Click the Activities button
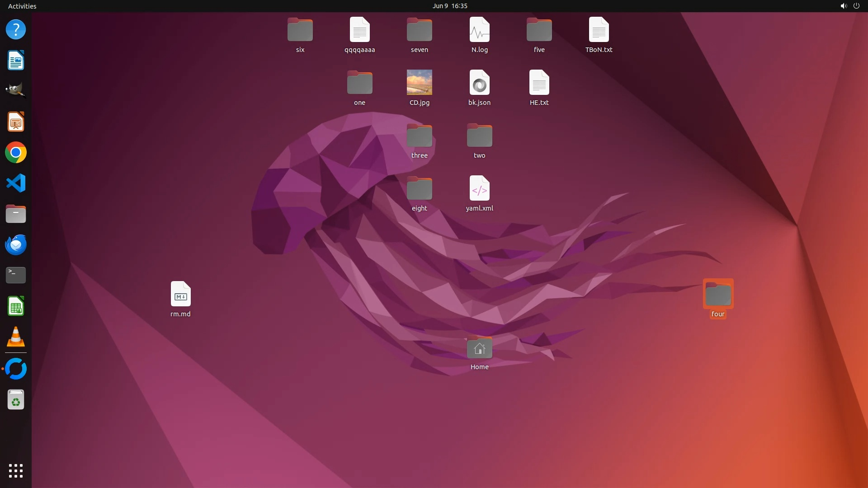Screen dimensions: 868x488 click(22, 6)
